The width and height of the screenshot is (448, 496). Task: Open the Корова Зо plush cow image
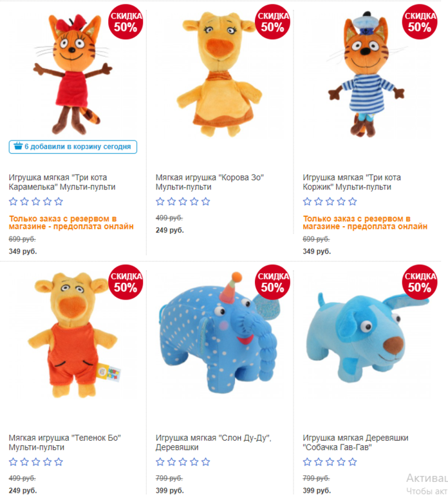(x=219, y=74)
